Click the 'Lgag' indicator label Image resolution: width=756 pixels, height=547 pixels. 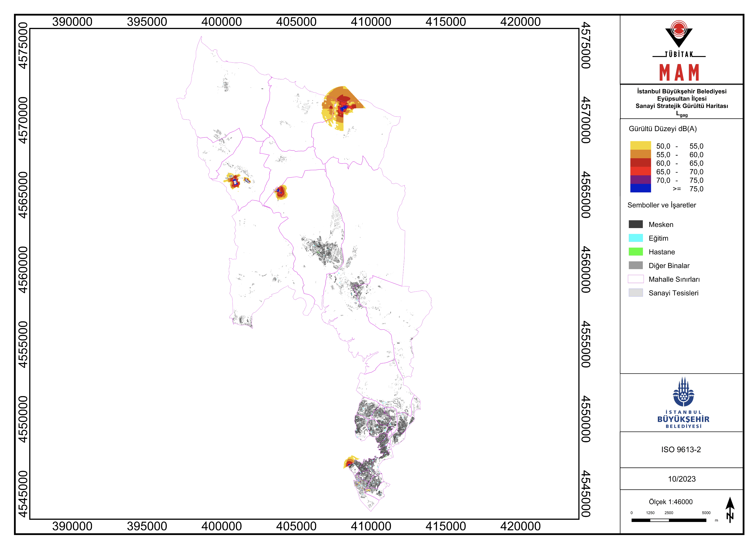point(682,114)
